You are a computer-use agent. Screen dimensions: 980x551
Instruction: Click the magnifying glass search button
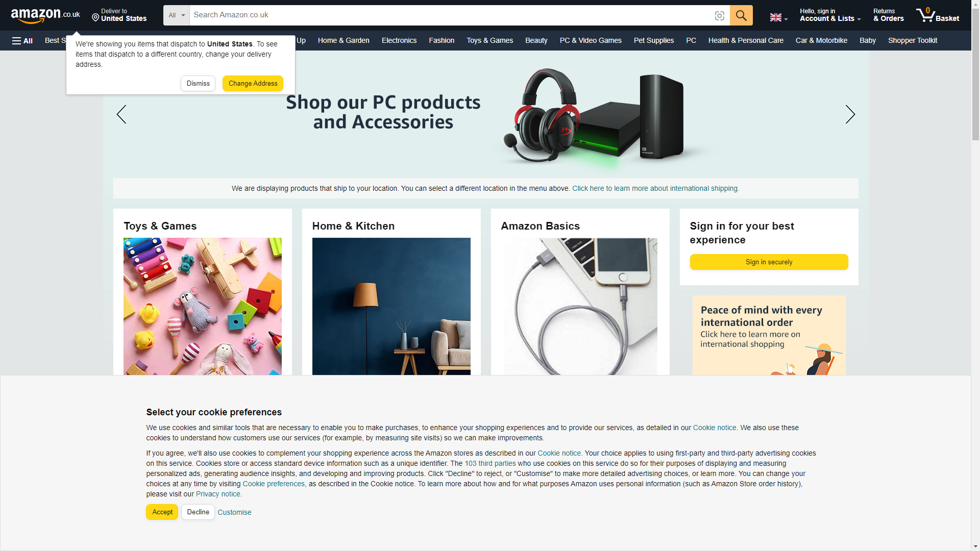click(741, 15)
